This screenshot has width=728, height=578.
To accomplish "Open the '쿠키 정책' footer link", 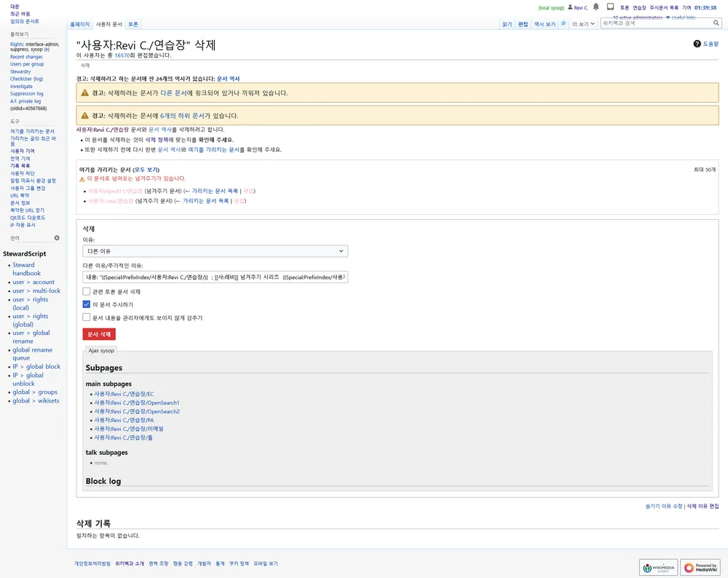I will [x=239, y=563].
